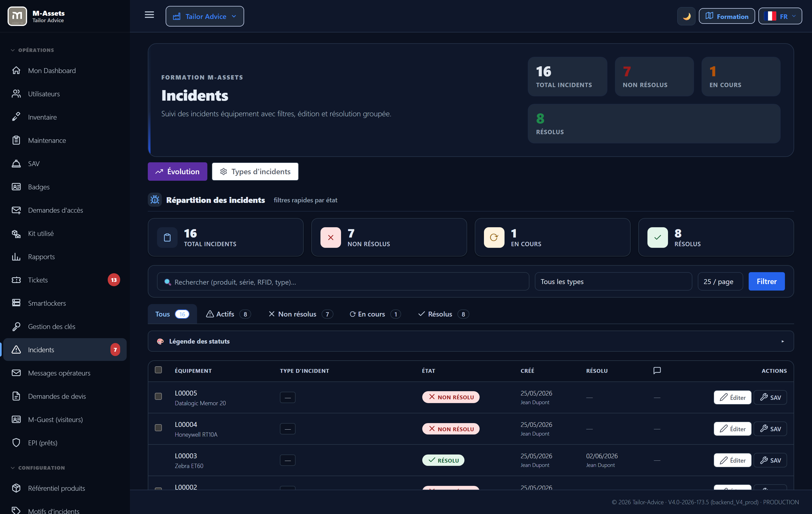
Task: Click the M-Guest visiteurs icon
Action: [16, 419]
